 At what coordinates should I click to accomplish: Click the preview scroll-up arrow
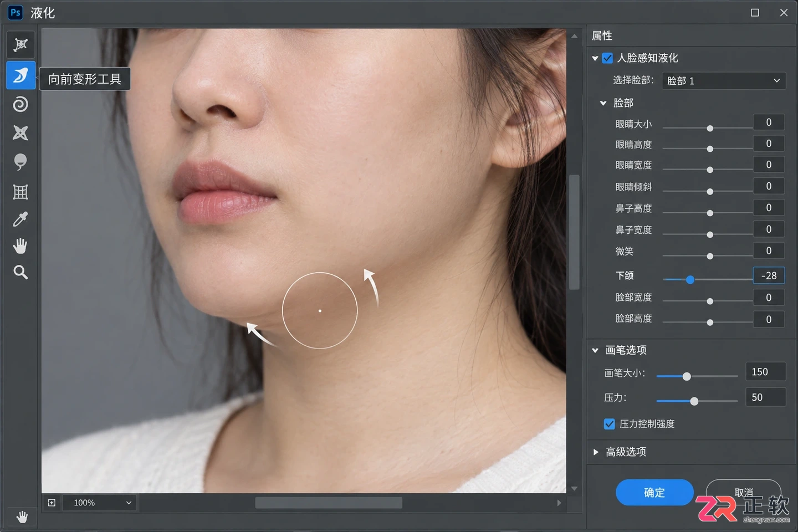[x=574, y=36]
